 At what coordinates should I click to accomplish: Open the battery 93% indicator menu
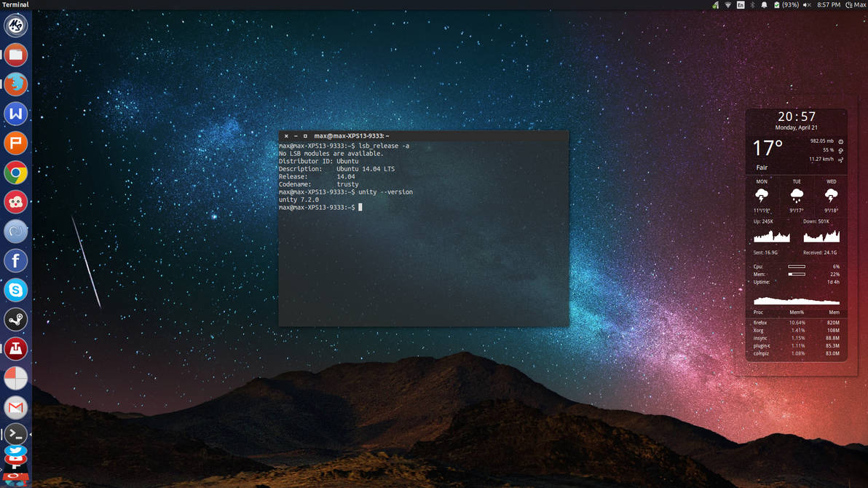point(786,5)
